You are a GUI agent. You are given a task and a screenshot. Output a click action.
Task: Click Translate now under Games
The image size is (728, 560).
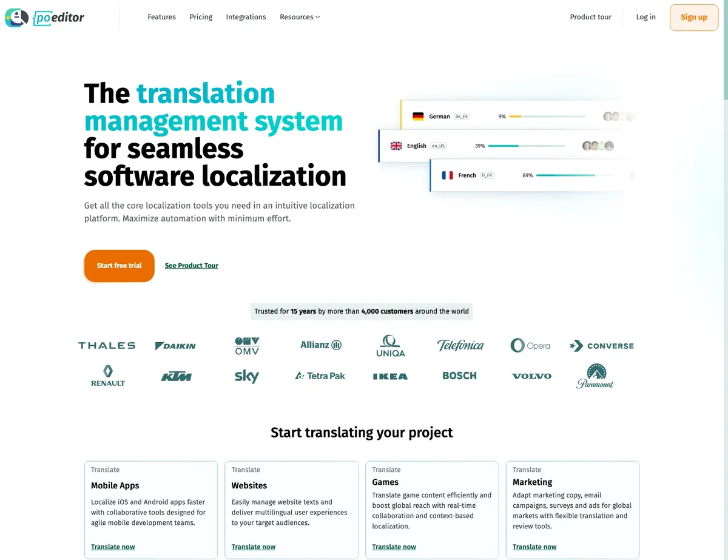tap(394, 547)
